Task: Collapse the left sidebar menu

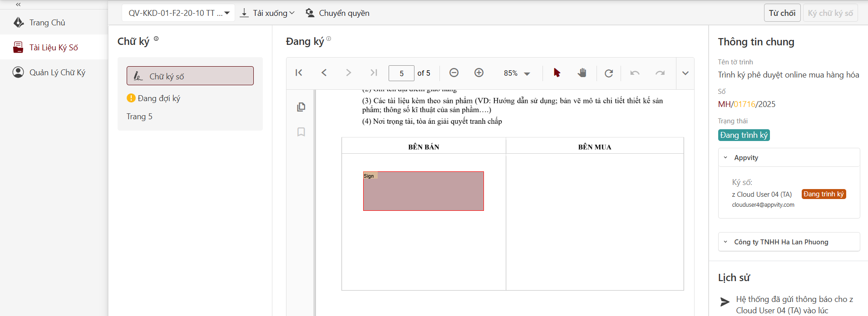Action: pos(18,5)
